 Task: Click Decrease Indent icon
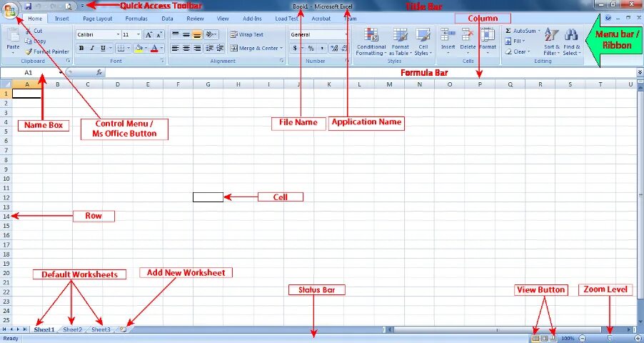(x=209, y=48)
